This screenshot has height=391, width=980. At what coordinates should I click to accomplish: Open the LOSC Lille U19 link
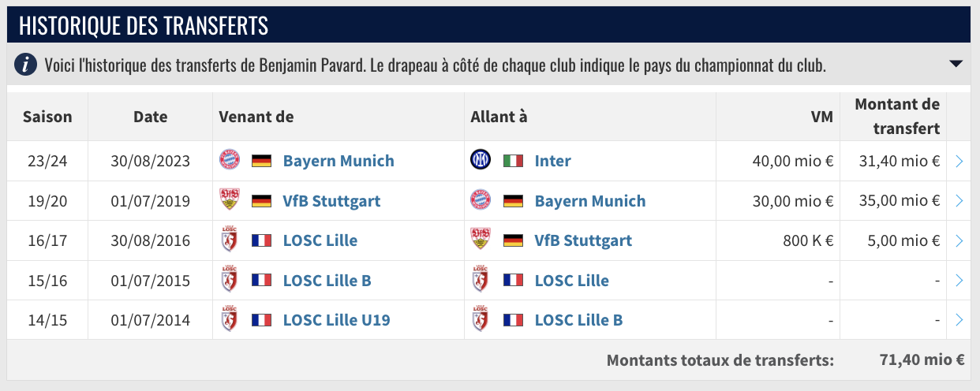(x=336, y=320)
